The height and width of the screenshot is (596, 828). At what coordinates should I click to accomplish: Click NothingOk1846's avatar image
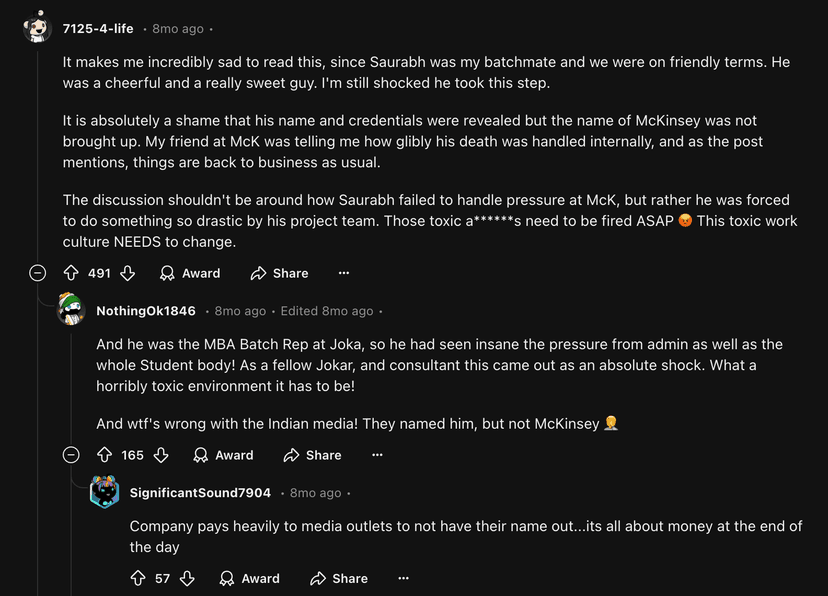(71, 310)
